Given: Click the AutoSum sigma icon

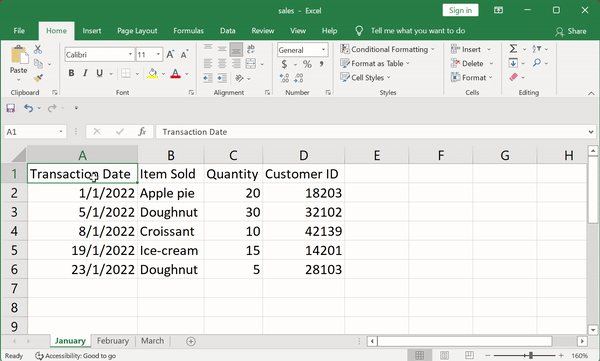Looking at the screenshot, I should 513,49.
